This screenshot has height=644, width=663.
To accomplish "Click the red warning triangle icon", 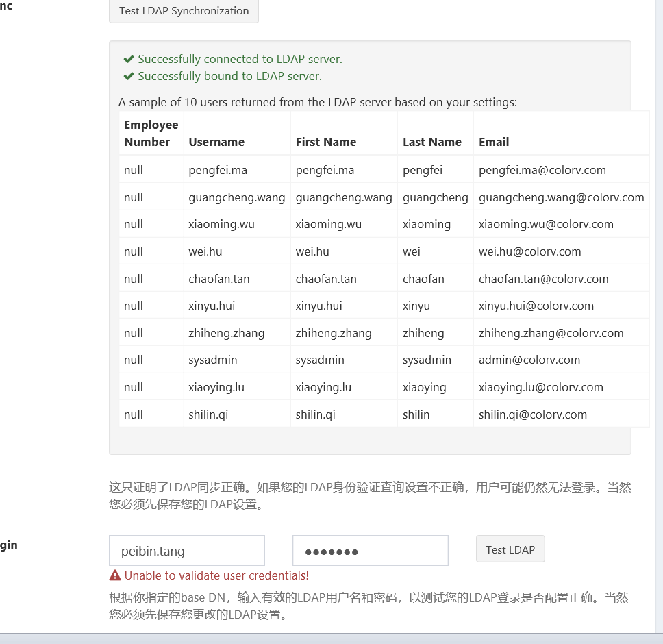I will point(115,575).
